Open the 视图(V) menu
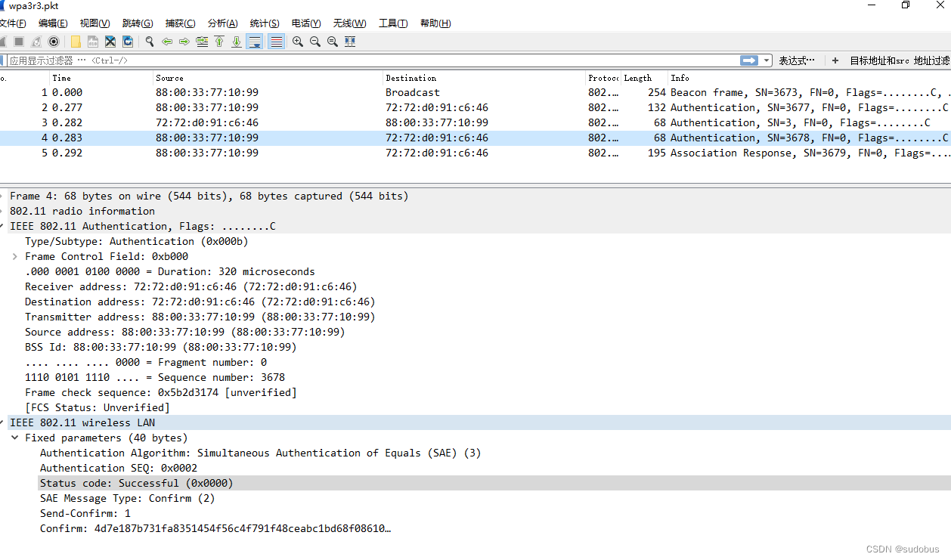Image resolution: width=951 pixels, height=560 pixels. (94, 23)
